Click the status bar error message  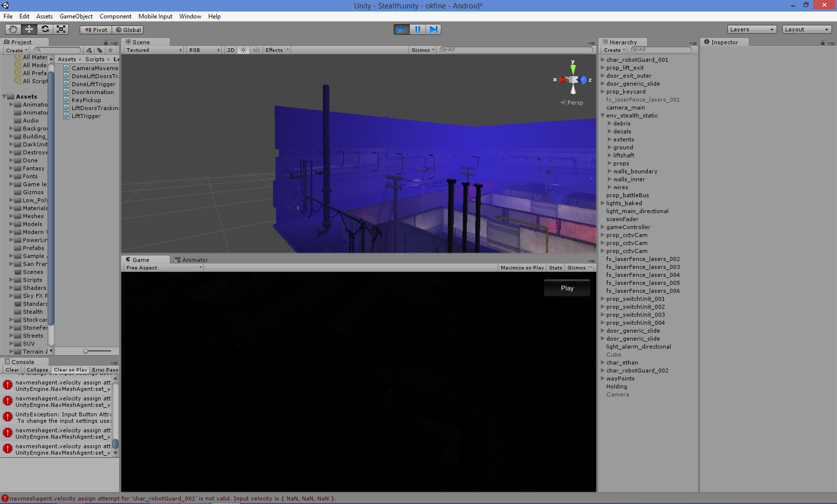pos(172,499)
